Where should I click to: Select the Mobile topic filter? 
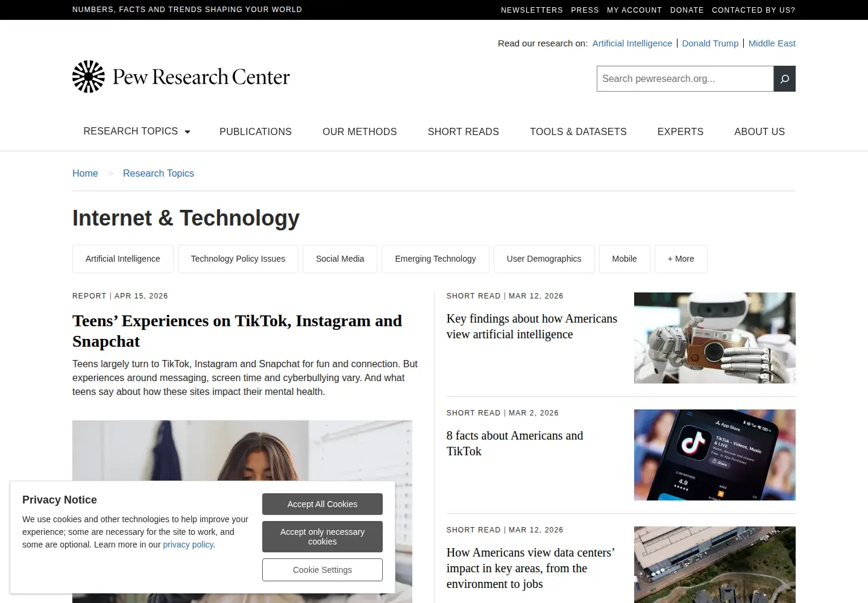pos(624,259)
